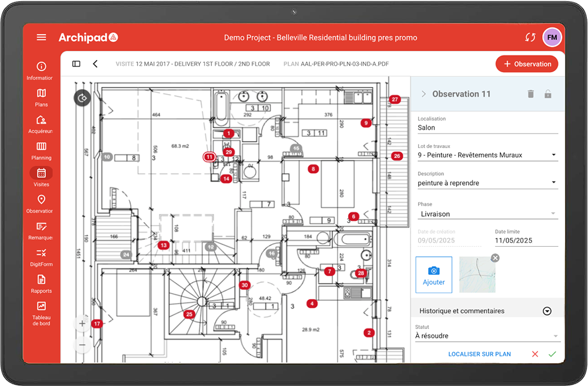The width and height of the screenshot is (588, 386).
Task: Open the hamburger main menu
Action: click(x=41, y=37)
